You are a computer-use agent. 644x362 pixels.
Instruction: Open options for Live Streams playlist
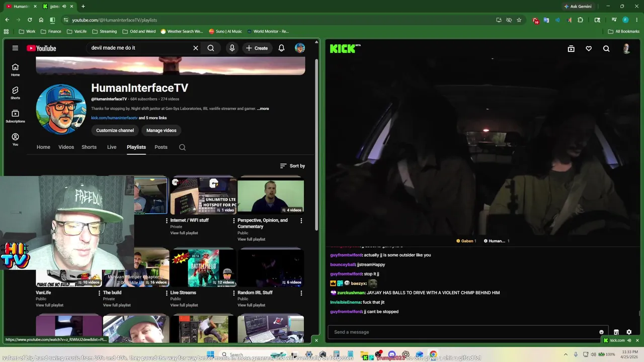(x=233, y=293)
